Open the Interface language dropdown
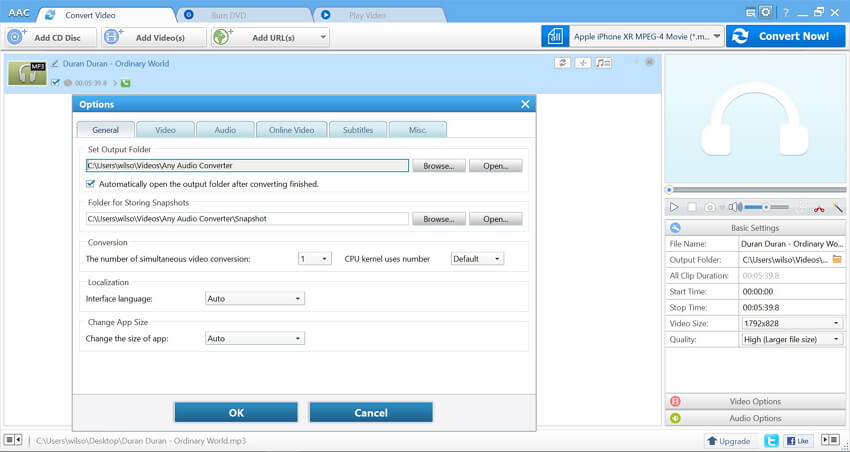The image size is (850, 452). [254, 298]
